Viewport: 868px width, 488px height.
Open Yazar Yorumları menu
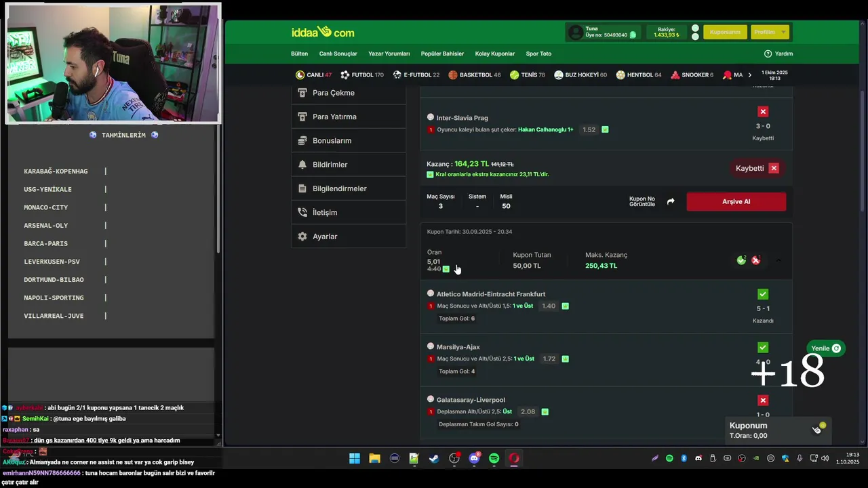[389, 54]
